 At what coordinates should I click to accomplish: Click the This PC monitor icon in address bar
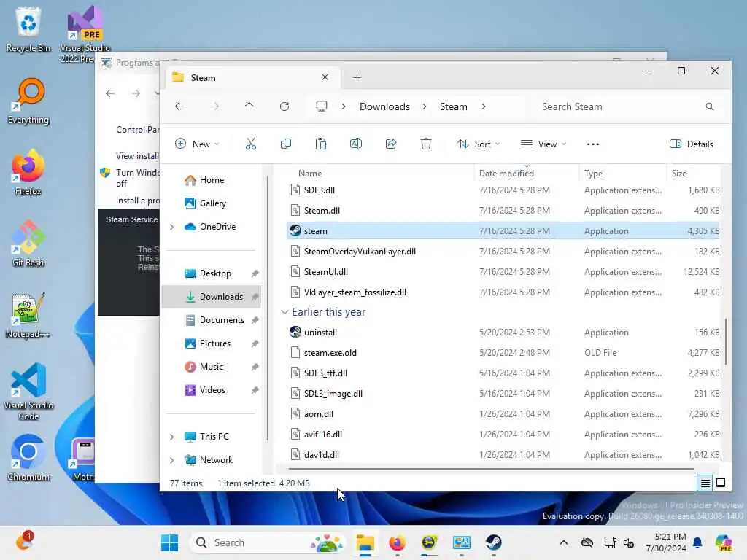click(x=322, y=106)
